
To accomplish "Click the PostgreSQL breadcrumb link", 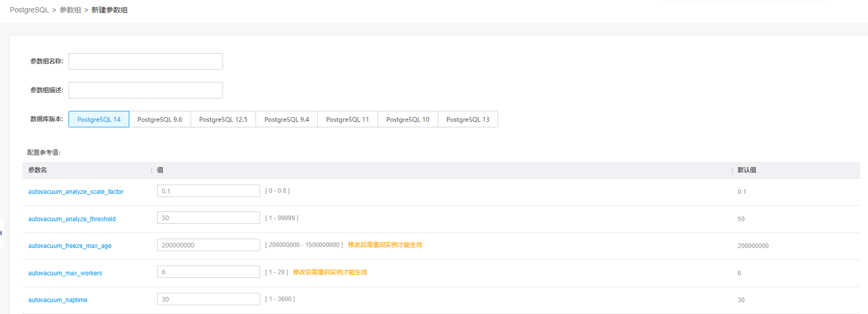I will coord(29,10).
